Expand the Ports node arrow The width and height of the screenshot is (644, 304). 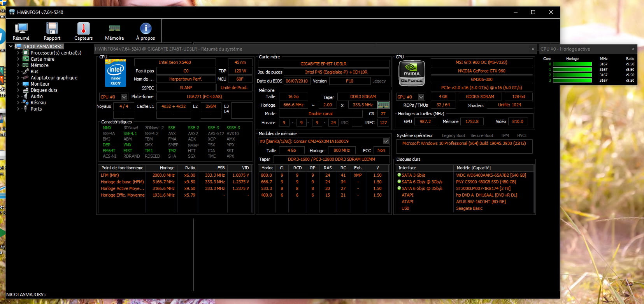point(18,109)
